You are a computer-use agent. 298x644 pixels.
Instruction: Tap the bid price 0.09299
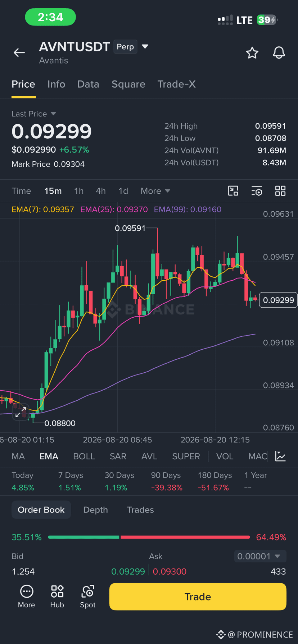(128, 571)
